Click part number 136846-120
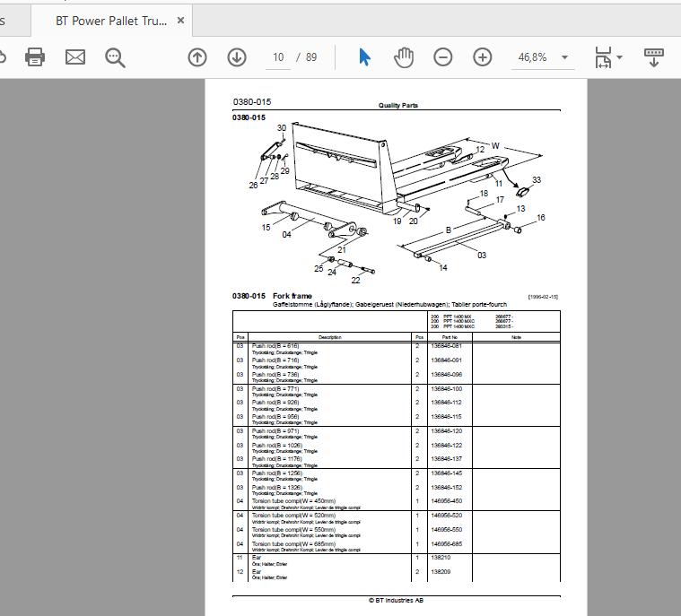681x616 pixels. click(x=446, y=430)
